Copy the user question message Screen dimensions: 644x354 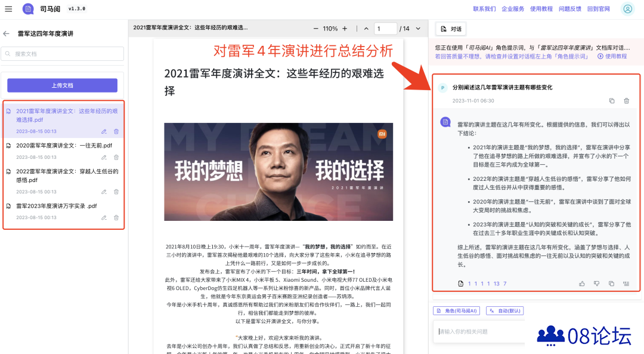click(x=612, y=101)
